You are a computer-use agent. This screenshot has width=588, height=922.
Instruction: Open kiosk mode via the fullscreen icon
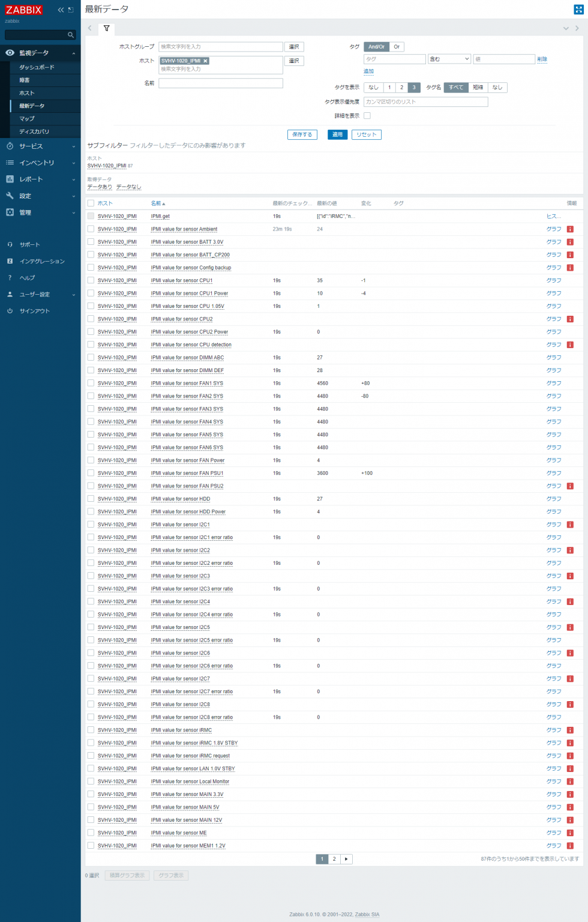[x=578, y=10]
